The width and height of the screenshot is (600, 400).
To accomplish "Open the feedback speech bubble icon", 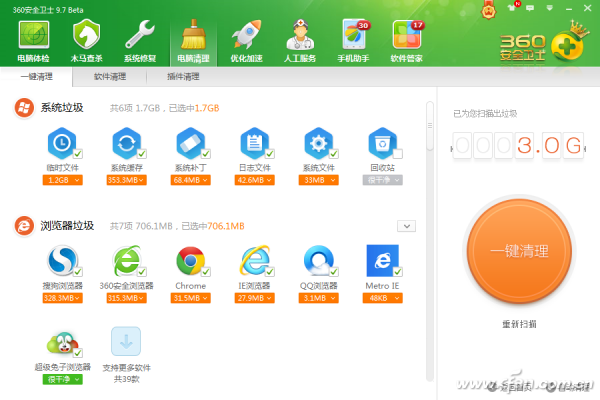I will pos(530,8).
